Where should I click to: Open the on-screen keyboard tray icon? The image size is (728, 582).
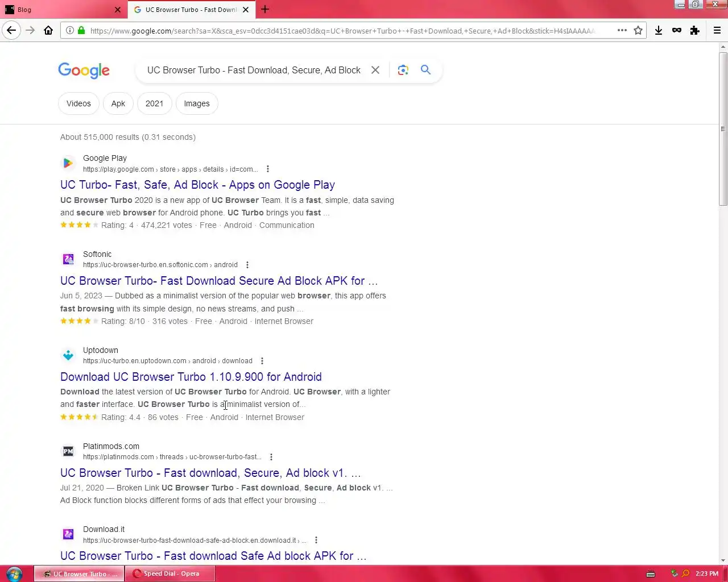point(651,573)
